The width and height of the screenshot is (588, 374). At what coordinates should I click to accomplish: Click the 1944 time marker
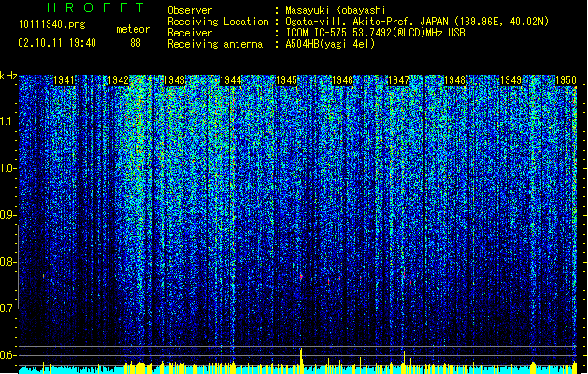[230, 80]
